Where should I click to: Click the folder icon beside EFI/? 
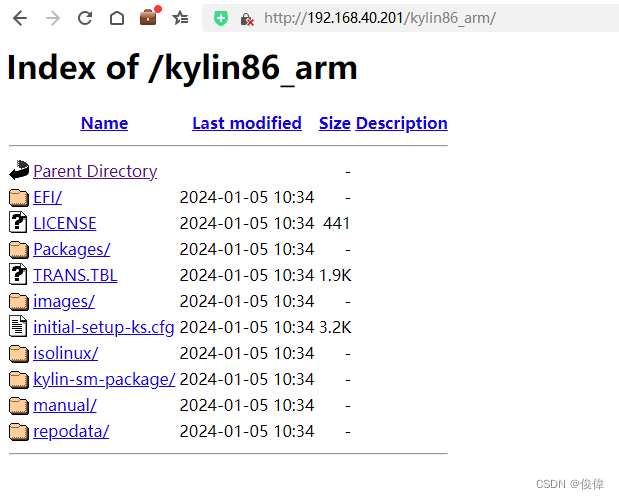19,197
